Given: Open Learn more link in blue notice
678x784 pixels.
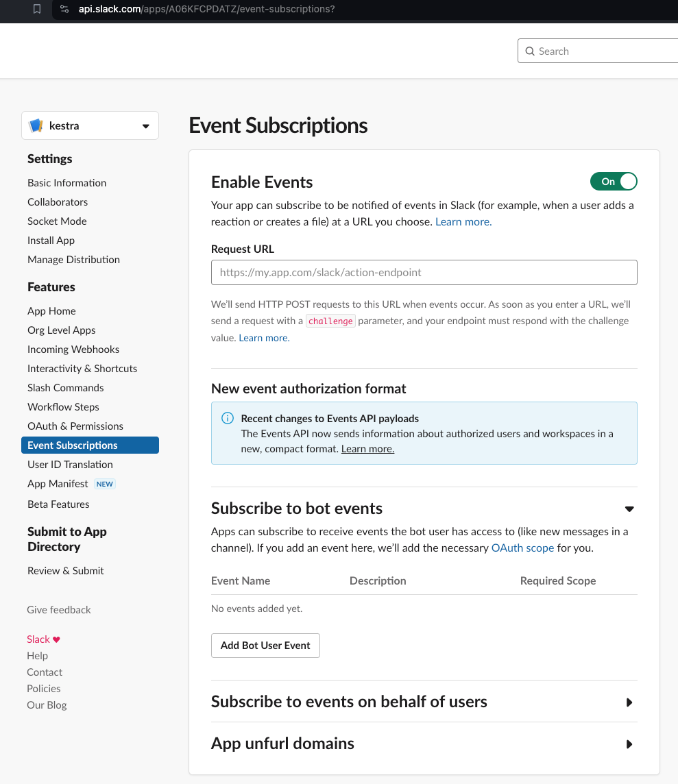Looking at the screenshot, I should tap(367, 449).
